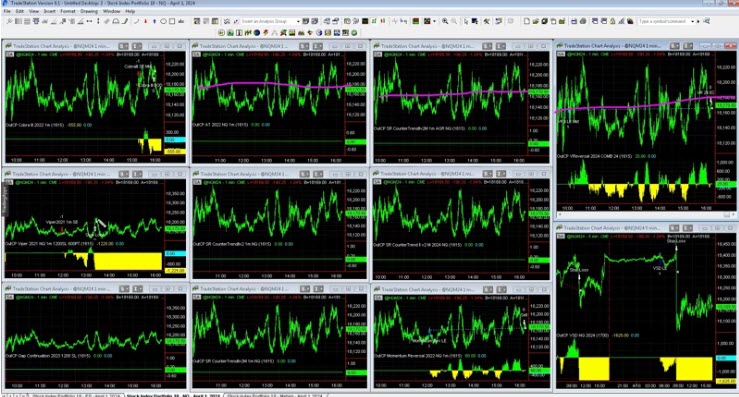Image resolution: width=739 pixels, height=397 pixels.
Task: Click the bottom-right chart's first title-bar link button
Action: pos(674,228)
